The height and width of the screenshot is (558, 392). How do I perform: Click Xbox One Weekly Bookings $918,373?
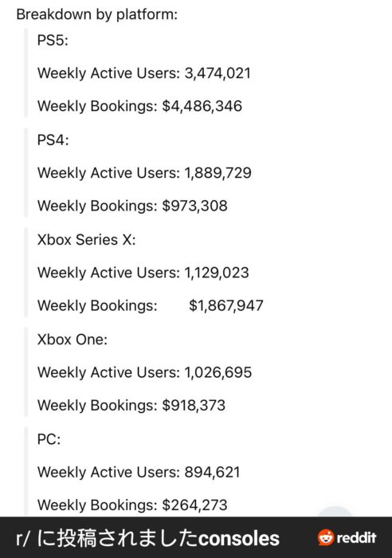pos(131,405)
